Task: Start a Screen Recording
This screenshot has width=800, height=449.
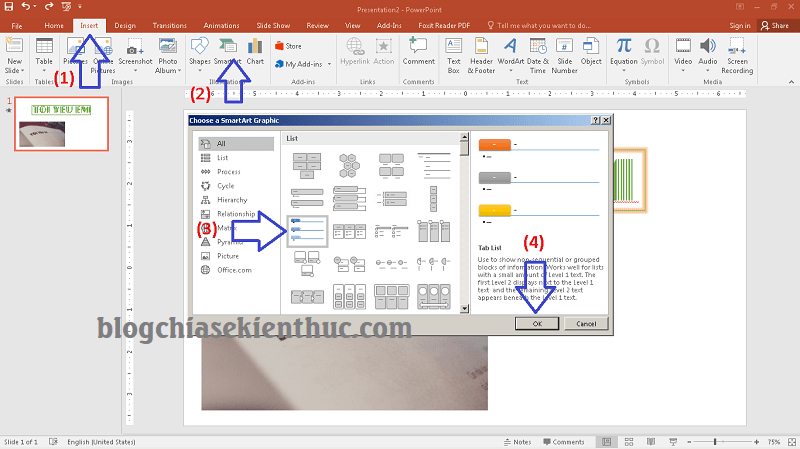Action: coord(737,55)
